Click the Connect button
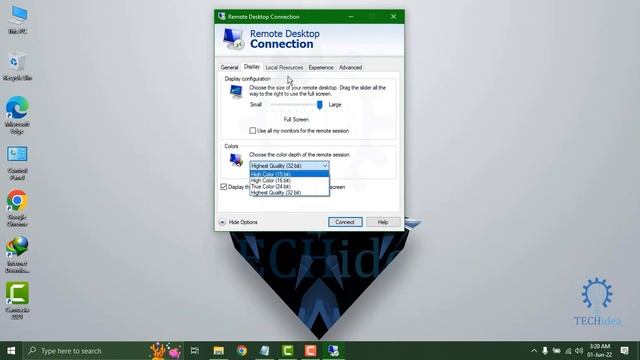Viewport: 640px width, 360px height. coord(345,222)
